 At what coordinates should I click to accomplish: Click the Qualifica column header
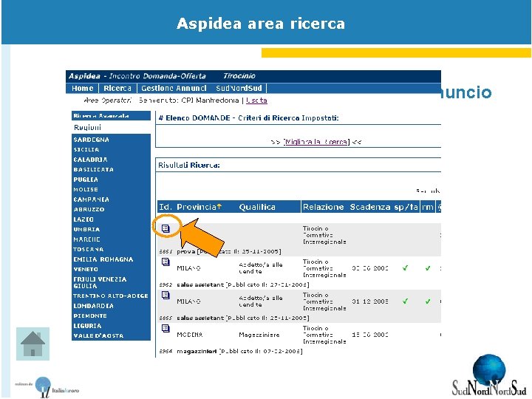257,207
